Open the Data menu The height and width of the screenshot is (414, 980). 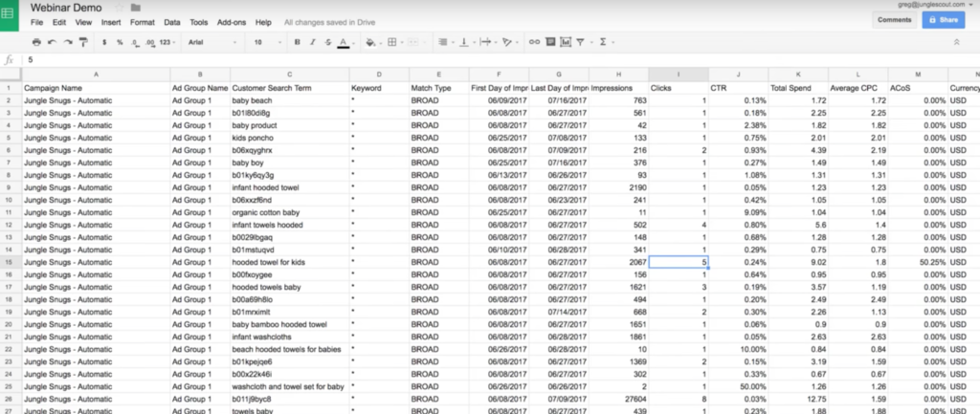(x=172, y=22)
